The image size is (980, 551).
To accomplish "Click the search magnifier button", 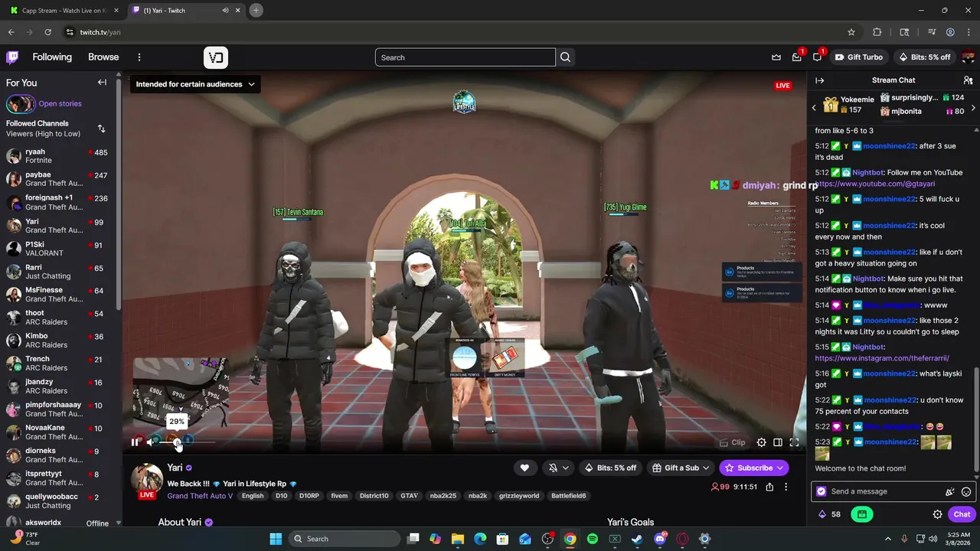I will click(x=565, y=57).
